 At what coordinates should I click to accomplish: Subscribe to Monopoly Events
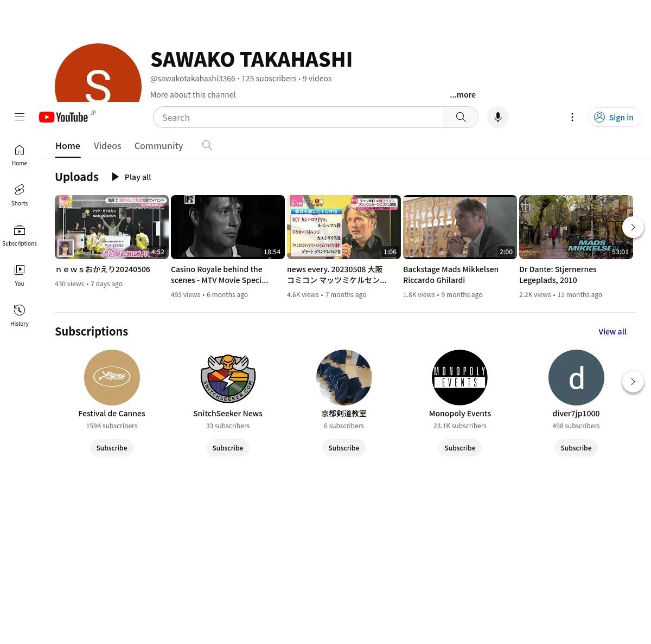tap(460, 448)
